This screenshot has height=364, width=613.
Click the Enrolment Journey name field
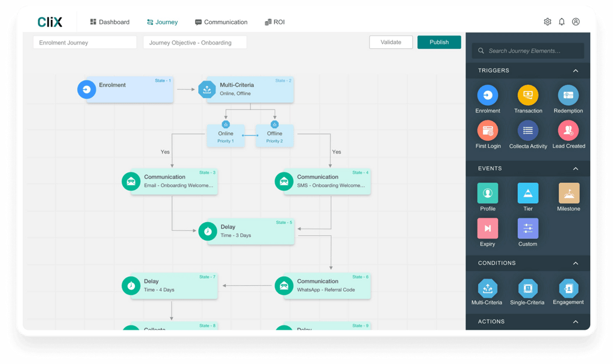pyautogui.click(x=85, y=43)
